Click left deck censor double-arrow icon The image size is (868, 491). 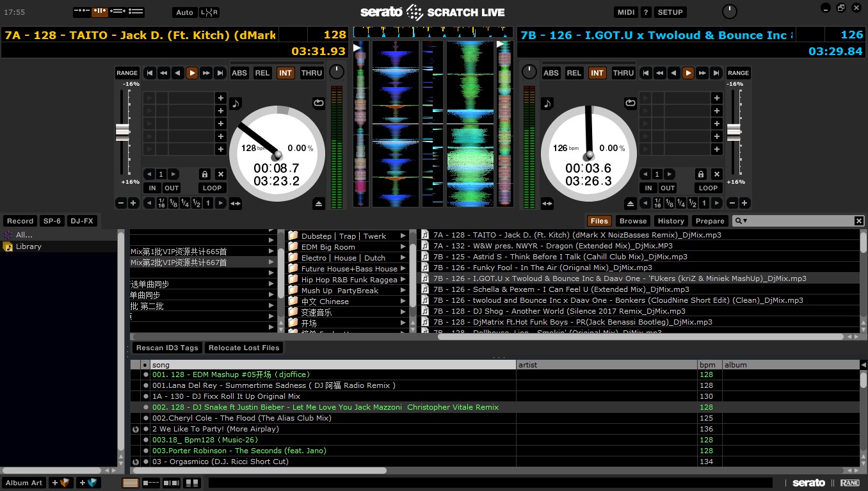(x=236, y=204)
